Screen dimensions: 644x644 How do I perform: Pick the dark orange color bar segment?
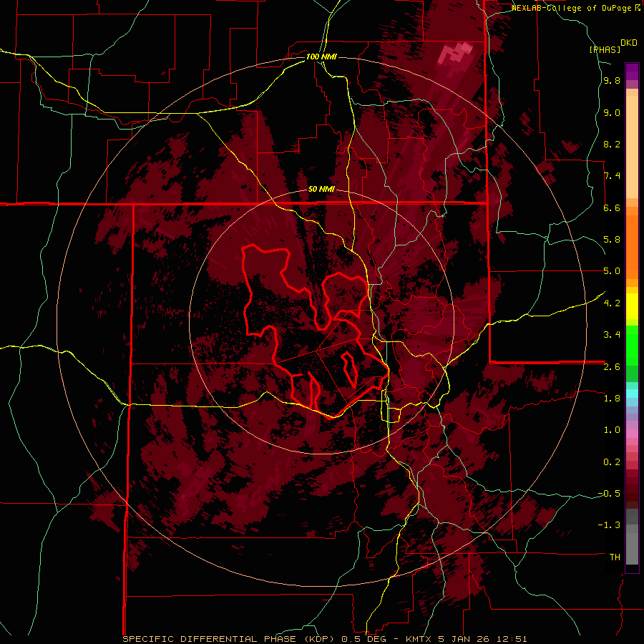pos(632,247)
